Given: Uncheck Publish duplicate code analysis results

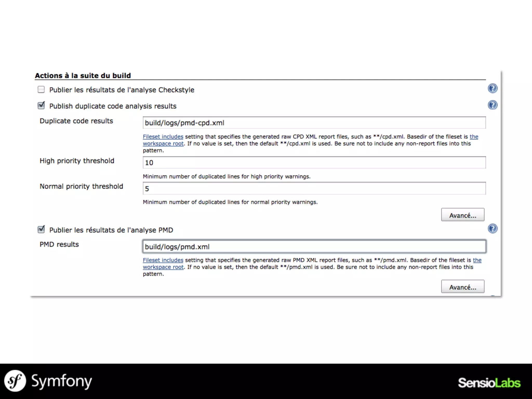Looking at the screenshot, I should (41, 106).
